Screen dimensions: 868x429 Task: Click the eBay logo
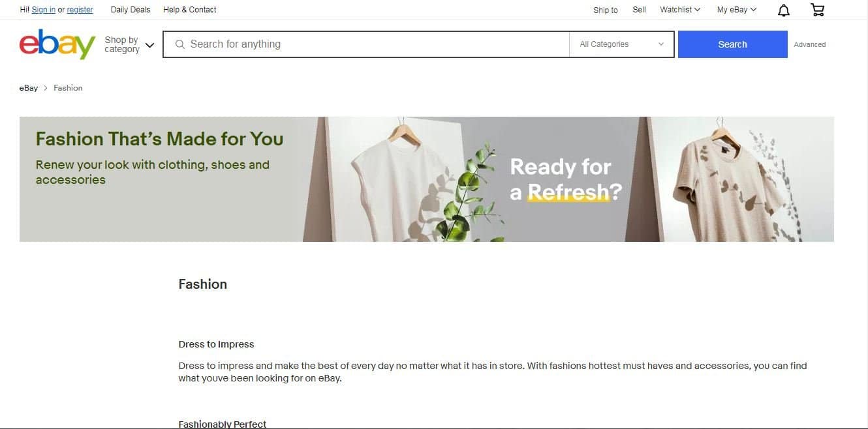click(57, 44)
